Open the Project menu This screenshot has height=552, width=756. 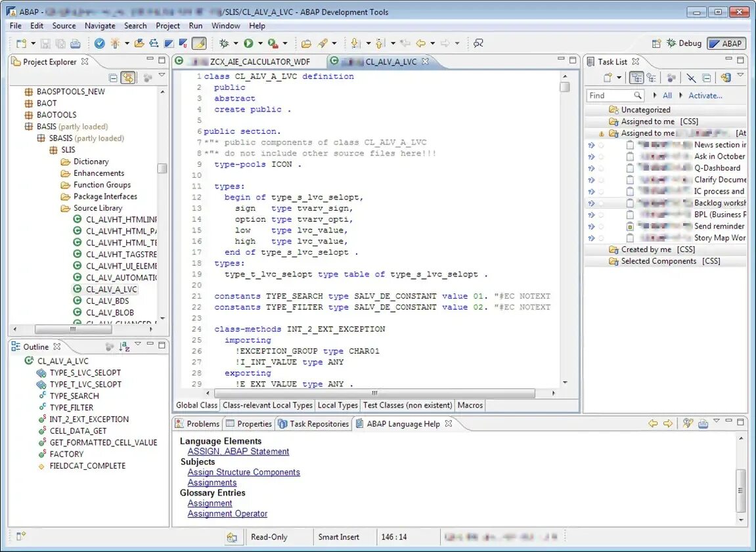(x=167, y=26)
